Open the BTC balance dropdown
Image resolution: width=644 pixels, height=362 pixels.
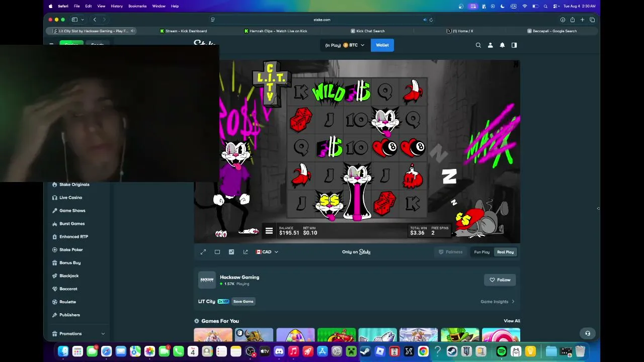345,45
